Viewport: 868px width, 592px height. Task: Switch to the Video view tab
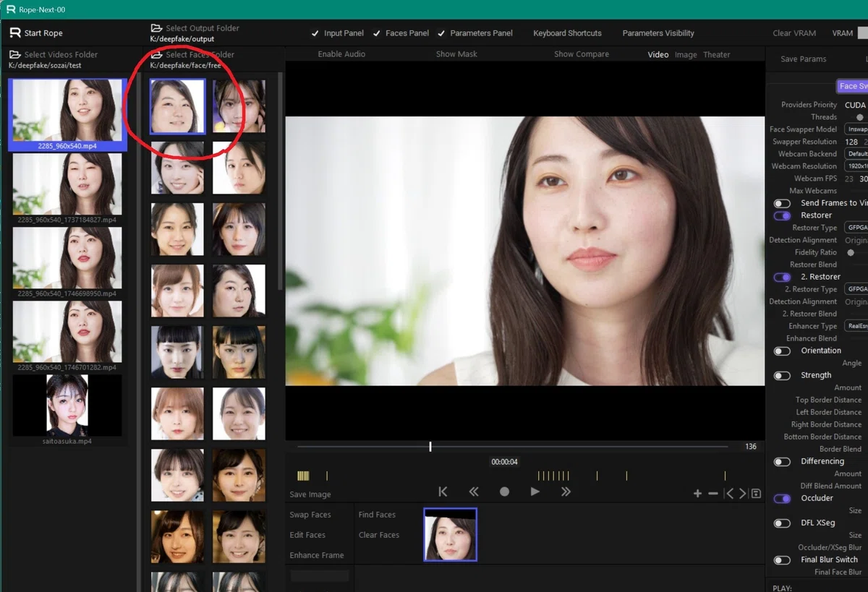[x=658, y=55]
